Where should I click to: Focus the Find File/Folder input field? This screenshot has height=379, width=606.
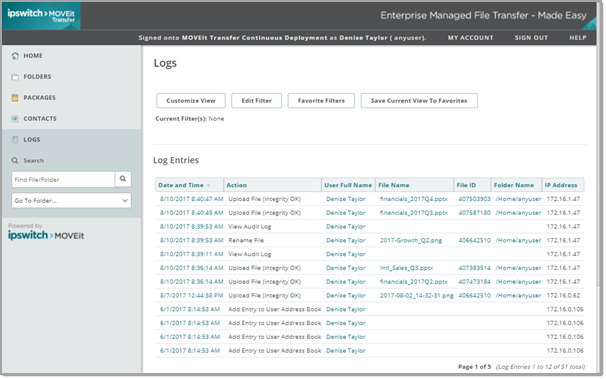pos(63,180)
